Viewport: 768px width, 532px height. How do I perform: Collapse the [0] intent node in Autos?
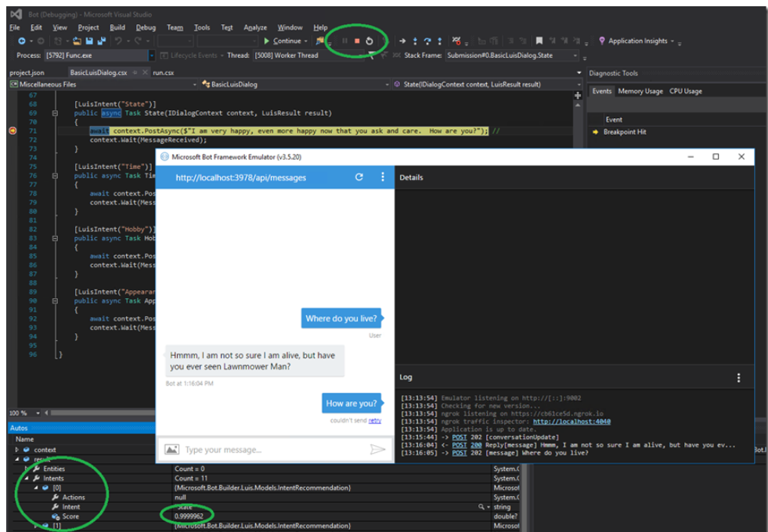coord(36,488)
